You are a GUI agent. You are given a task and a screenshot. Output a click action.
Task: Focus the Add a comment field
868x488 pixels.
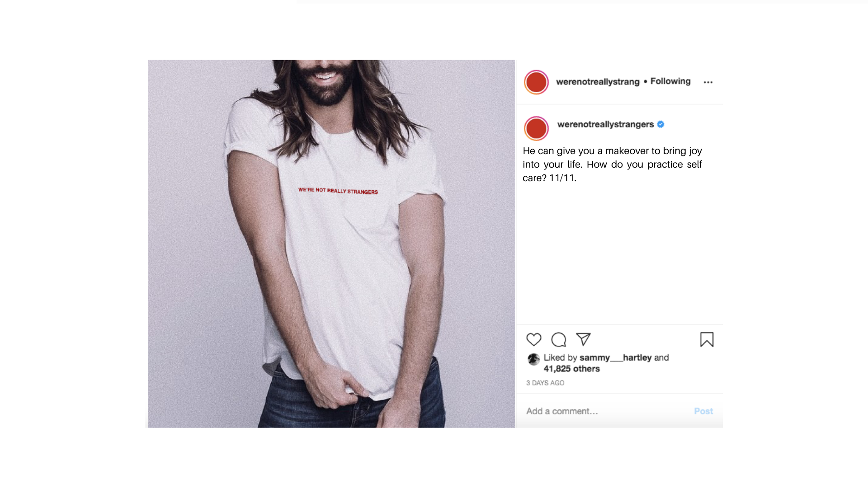point(606,411)
